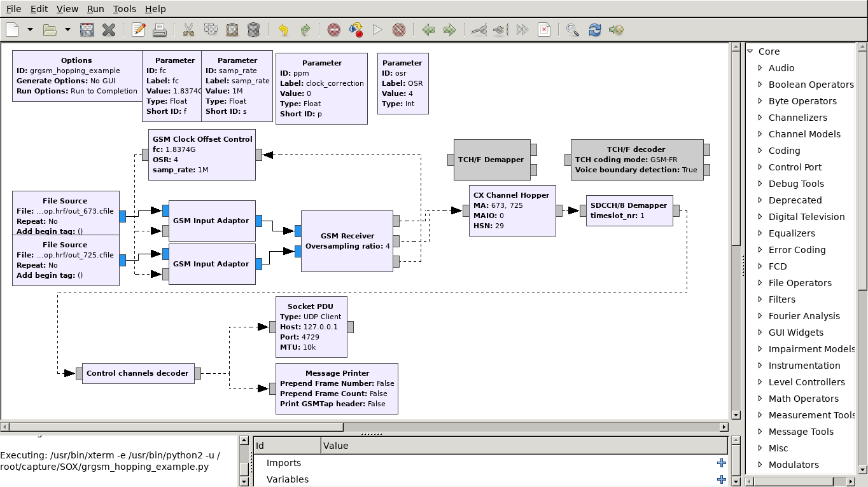868x487 pixels.
Task: Click the Id column header
Action: 288,445
